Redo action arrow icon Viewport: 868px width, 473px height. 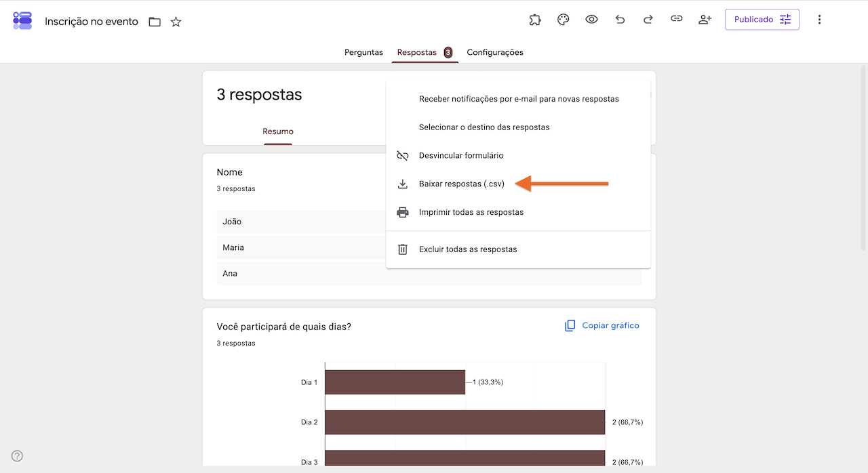[648, 20]
